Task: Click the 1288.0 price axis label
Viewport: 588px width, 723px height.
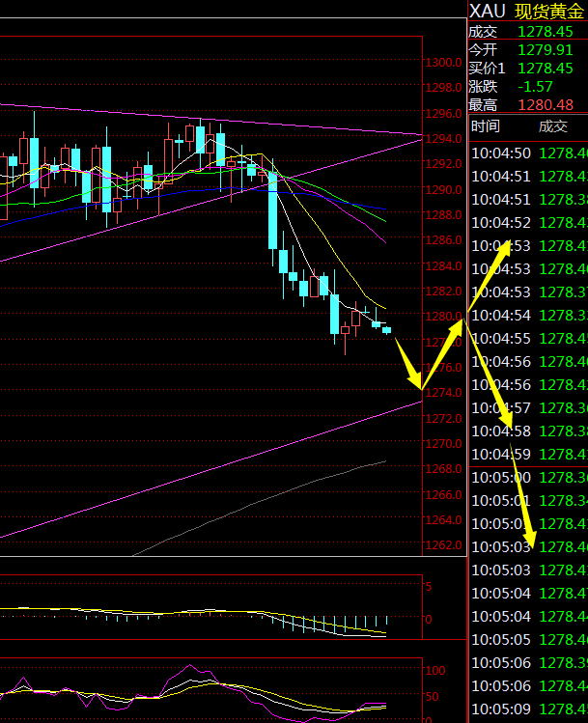Action: tap(443, 215)
